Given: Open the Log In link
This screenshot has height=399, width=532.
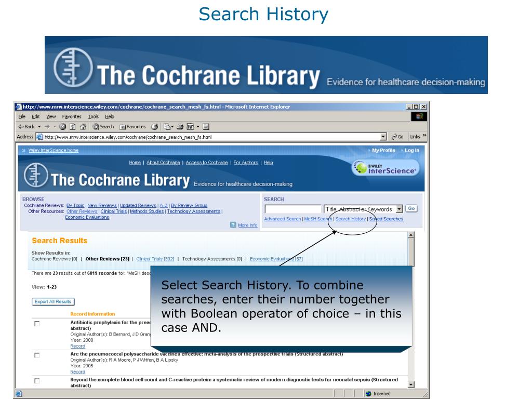Looking at the screenshot, I should 412,150.
